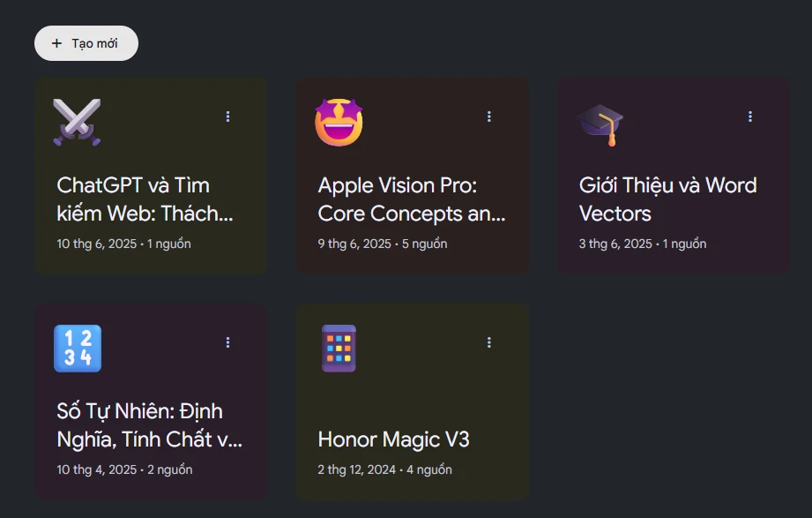Click the crossed swords notebook emoji

78,123
